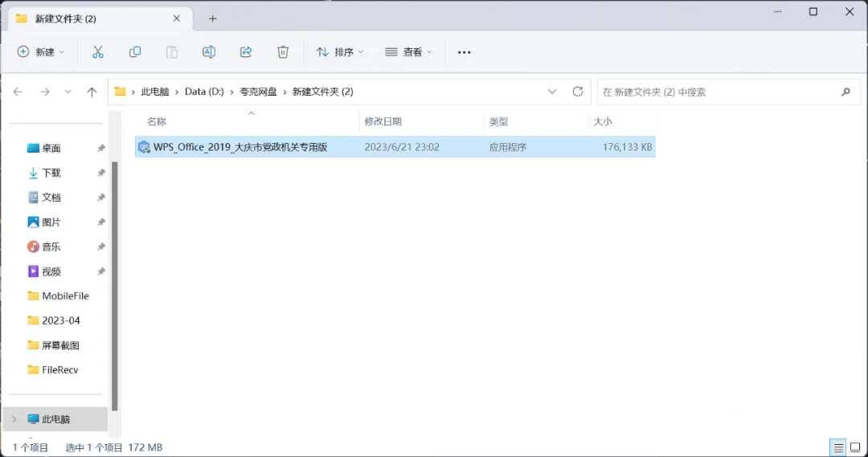The height and width of the screenshot is (457, 868).
Task: Go up one folder level arrow
Action: click(92, 92)
